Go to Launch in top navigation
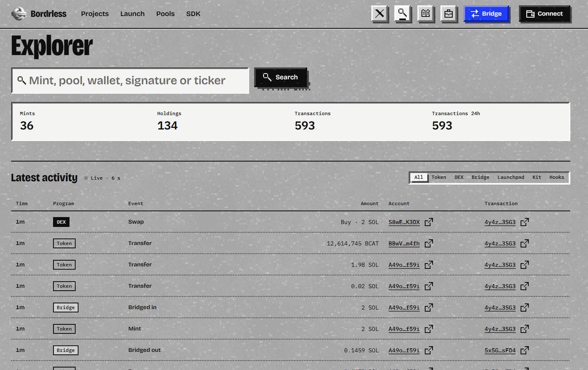 tap(132, 14)
